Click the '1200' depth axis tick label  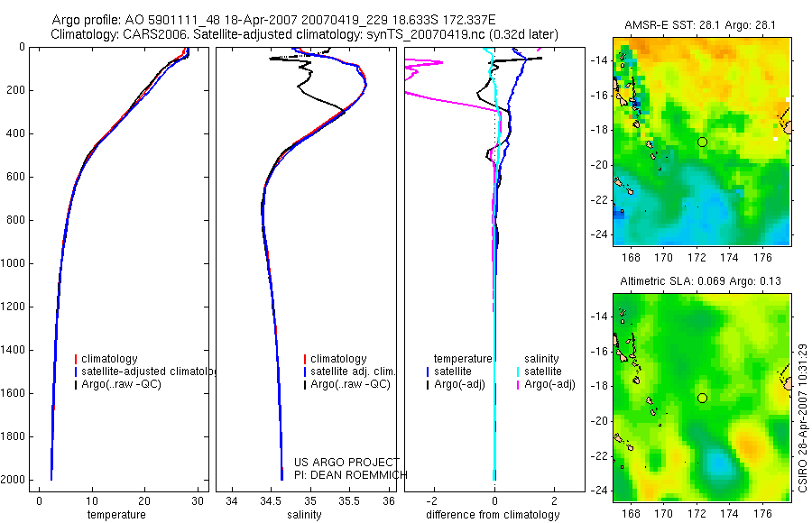[13, 307]
